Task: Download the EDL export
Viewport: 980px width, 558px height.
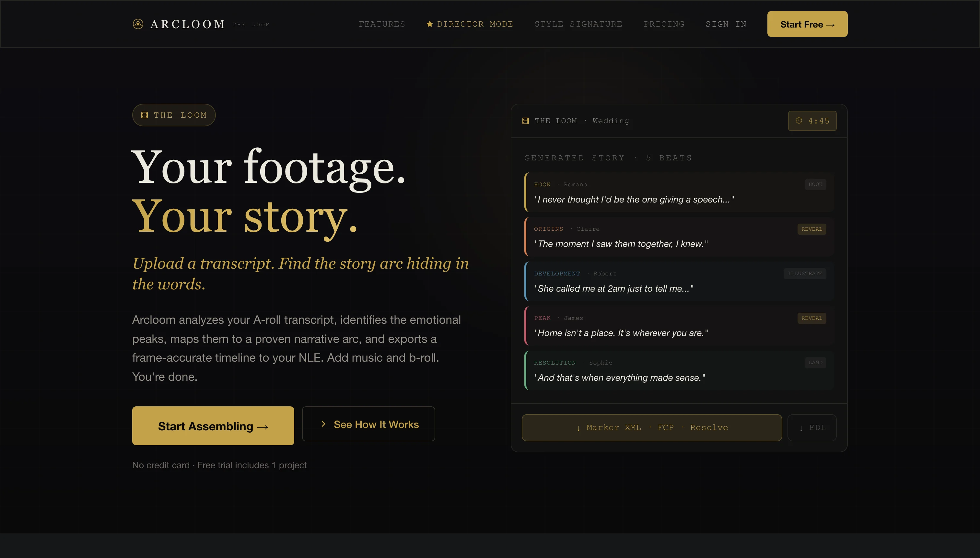Action: click(812, 428)
